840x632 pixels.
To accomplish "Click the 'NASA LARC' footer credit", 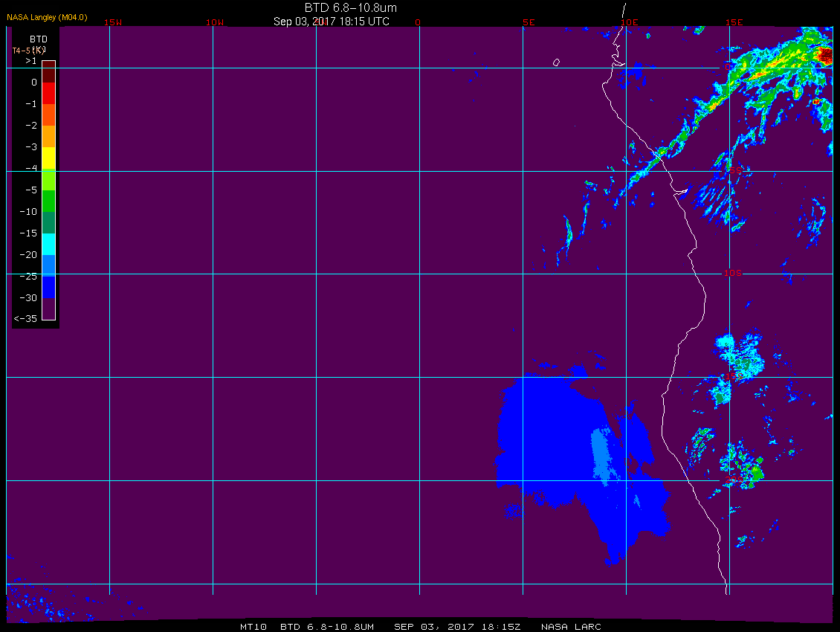I will pos(571,627).
